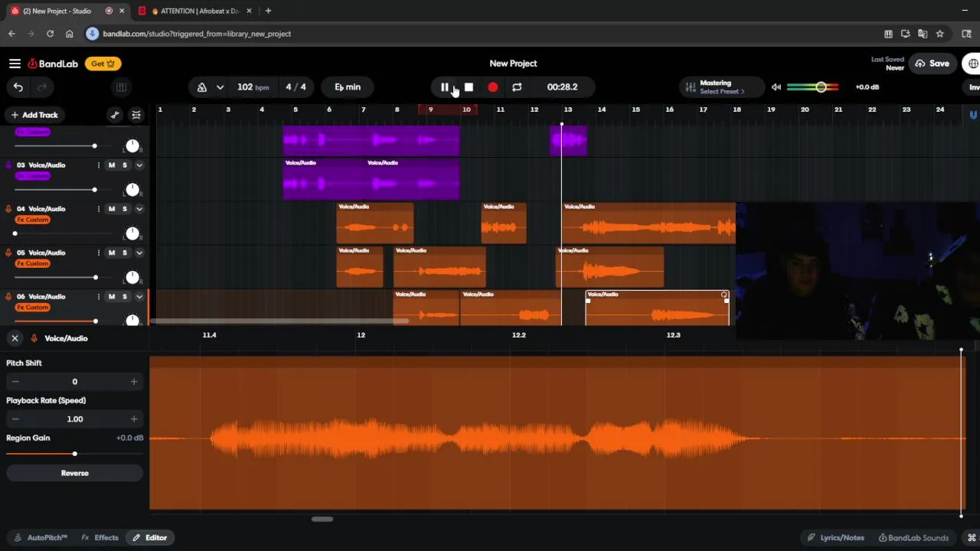Viewport: 980px width, 551px height.
Task: Expand track 05 options chevron
Action: point(139,253)
